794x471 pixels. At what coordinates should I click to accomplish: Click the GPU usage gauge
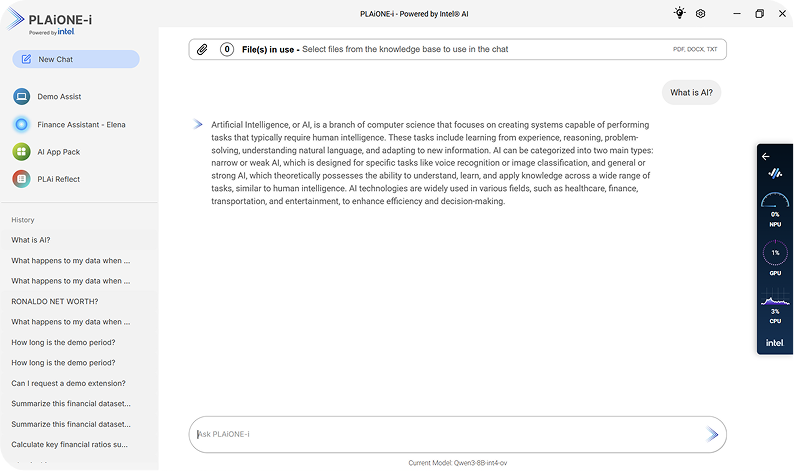[775, 253]
